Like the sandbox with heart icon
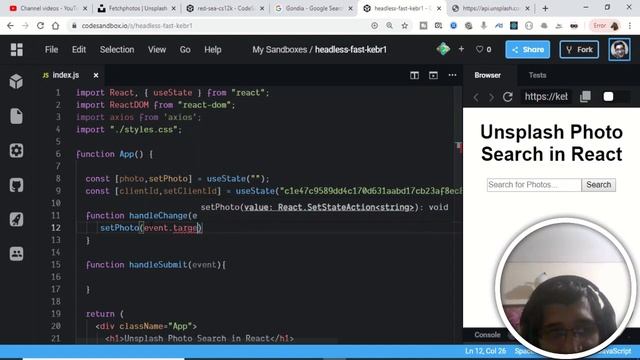The height and width of the screenshot is (360, 640). point(479,49)
